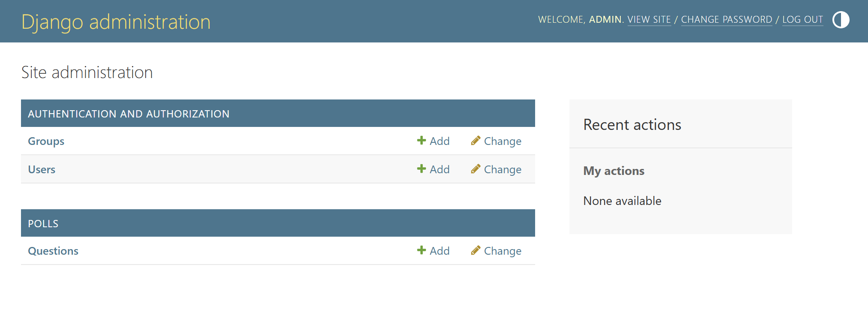This screenshot has height=328, width=868.
Task: Open the Users model link
Action: pos(42,170)
